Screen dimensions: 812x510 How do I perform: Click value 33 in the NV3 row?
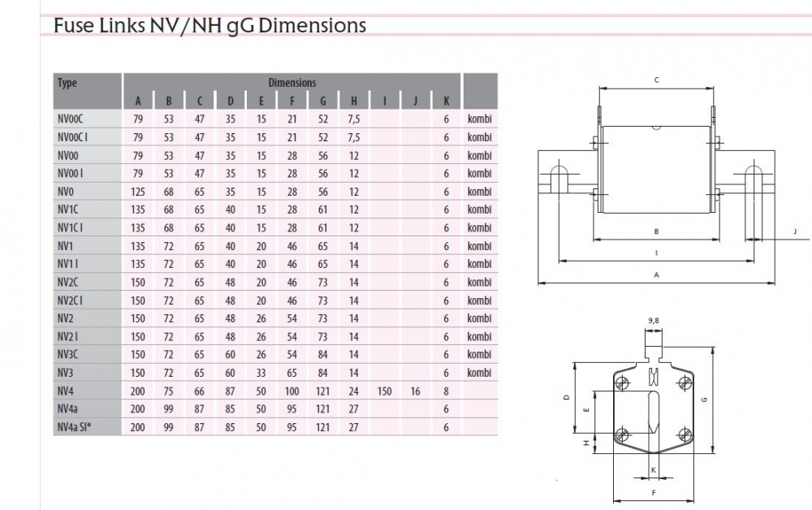pos(261,373)
